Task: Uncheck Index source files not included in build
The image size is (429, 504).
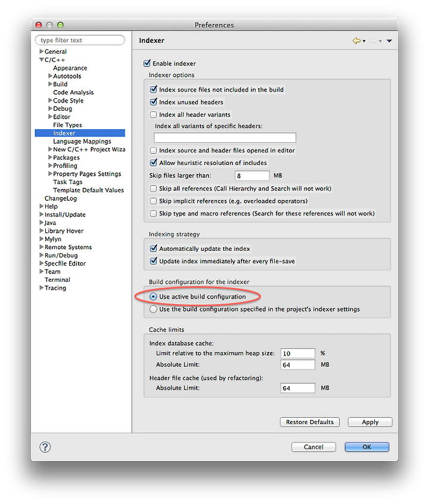Action: coord(153,89)
